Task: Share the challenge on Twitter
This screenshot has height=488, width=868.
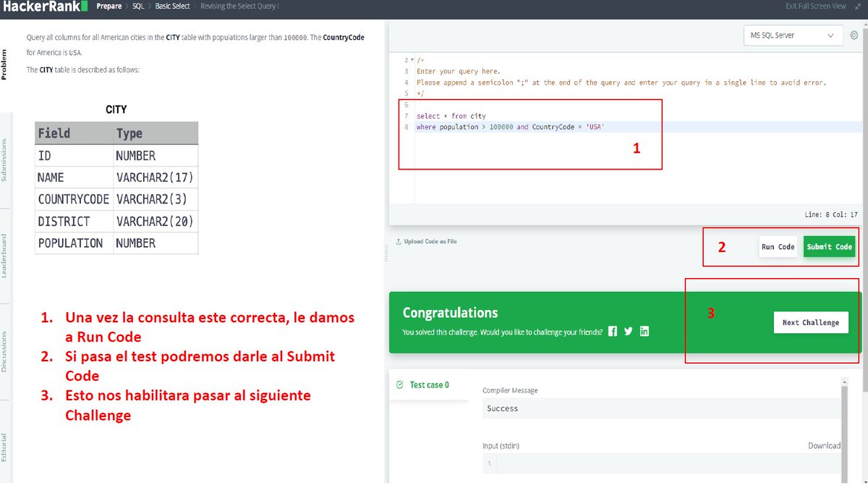Action: point(629,332)
